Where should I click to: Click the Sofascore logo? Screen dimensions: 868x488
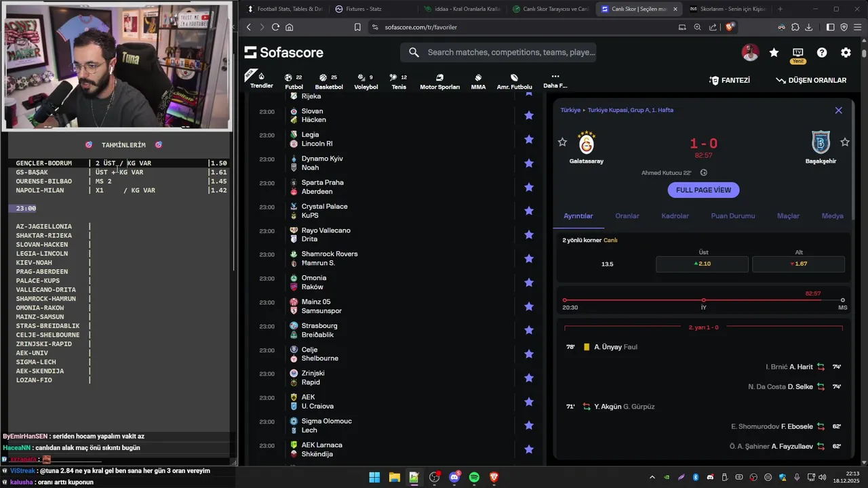pyautogui.click(x=283, y=52)
